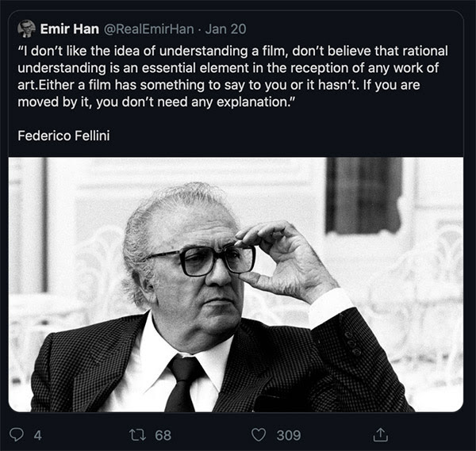Click the black necktie in the photo

(183, 384)
